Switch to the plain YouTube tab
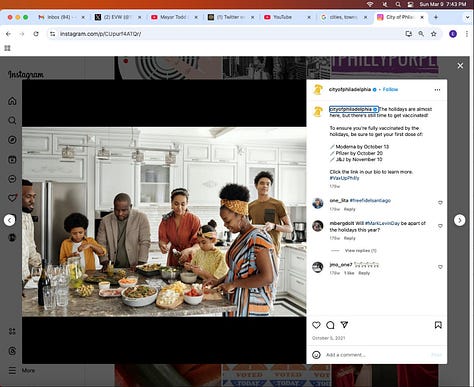Viewport: 474px width, 387px height. tap(286, 17)
